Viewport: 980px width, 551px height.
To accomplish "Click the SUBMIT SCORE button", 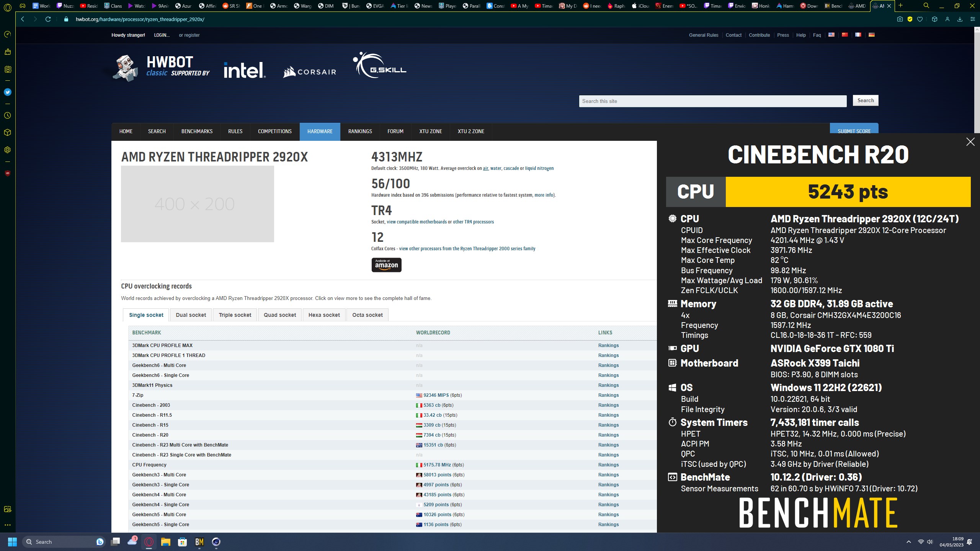I will click(854, 129).
